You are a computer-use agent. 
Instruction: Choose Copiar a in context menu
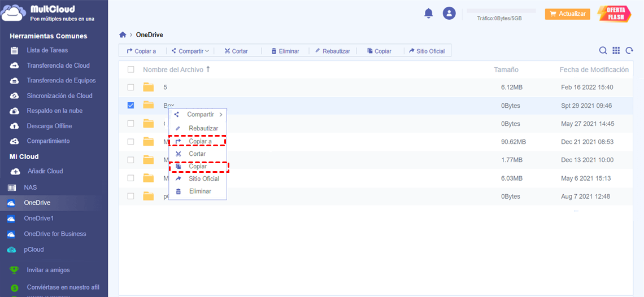click(x=198, y=141)
